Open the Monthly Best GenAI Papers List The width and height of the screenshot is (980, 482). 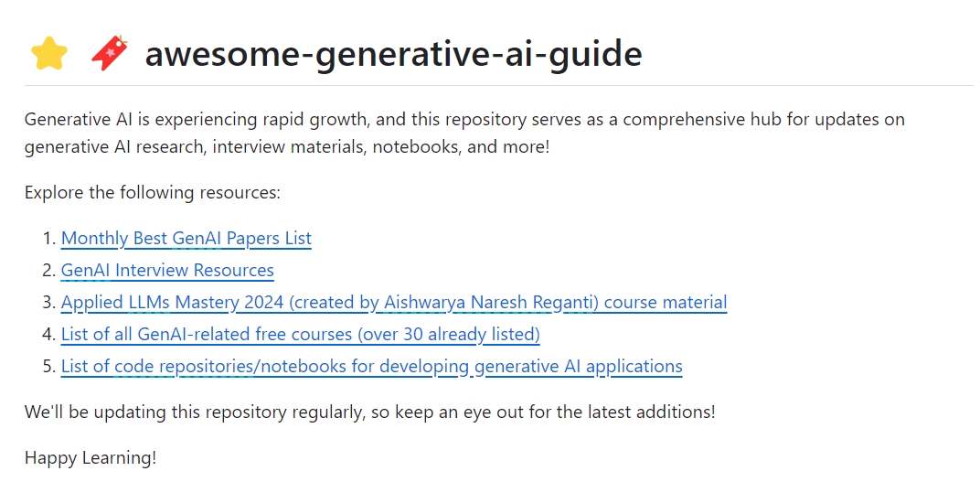click(186, 239)
